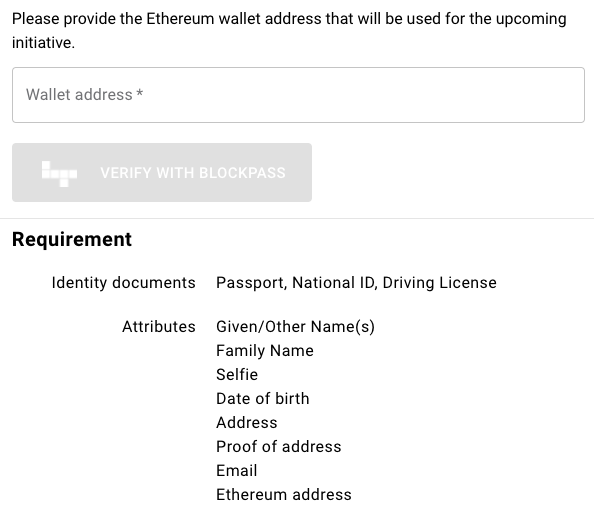Click the Given/Other Name(s) attribute
594x513 pixels.
pyautogui.click(x=295, y=327)
